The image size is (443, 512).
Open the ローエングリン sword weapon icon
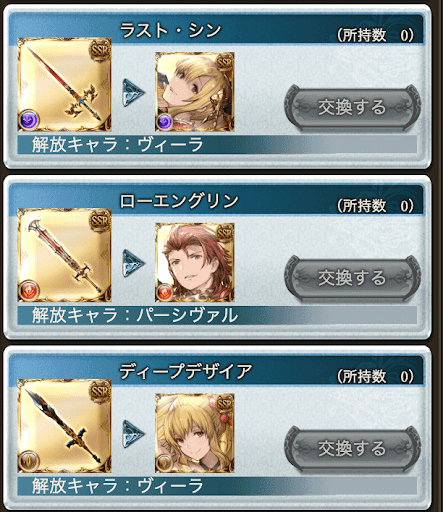click(64, 255)
